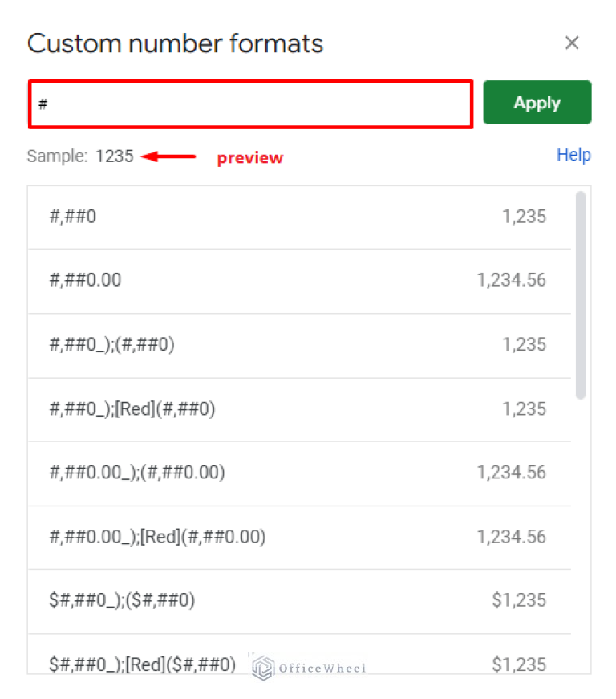Click the custom format input field
This screenshot has width=616, height=699.
(x=241, y=103)
